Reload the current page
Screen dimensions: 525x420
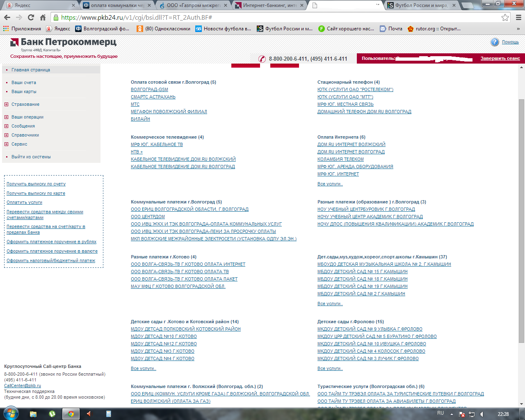(31, 17)
